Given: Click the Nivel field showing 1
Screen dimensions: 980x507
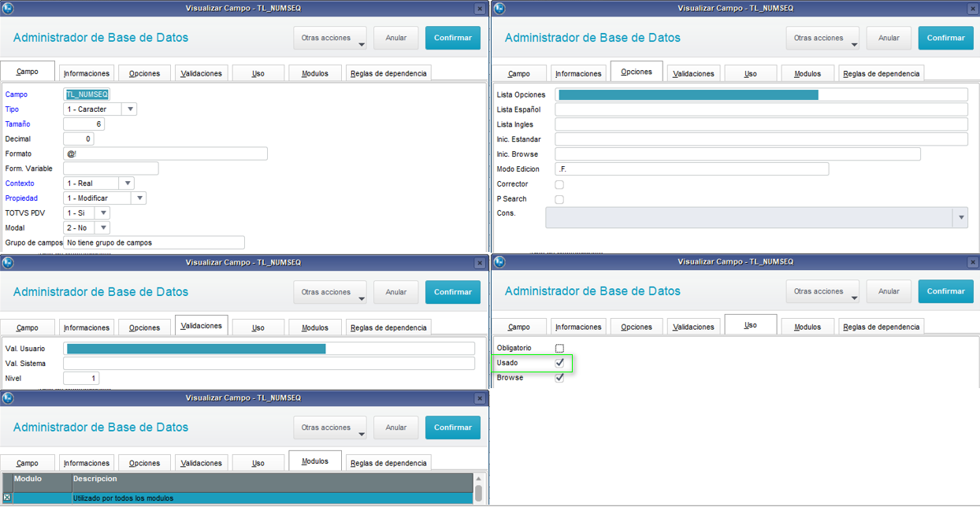Looking at the screenshot, I should tap(81, 379).
